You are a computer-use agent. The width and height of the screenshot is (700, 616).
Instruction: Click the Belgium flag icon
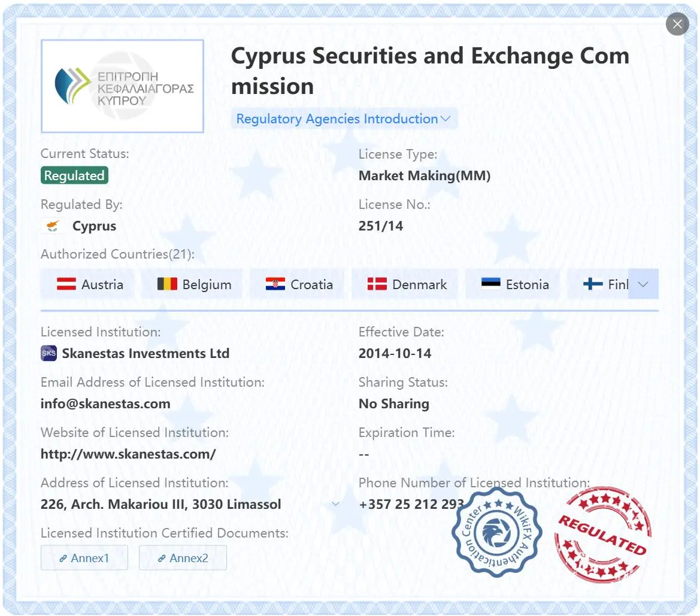pos(168,284)
